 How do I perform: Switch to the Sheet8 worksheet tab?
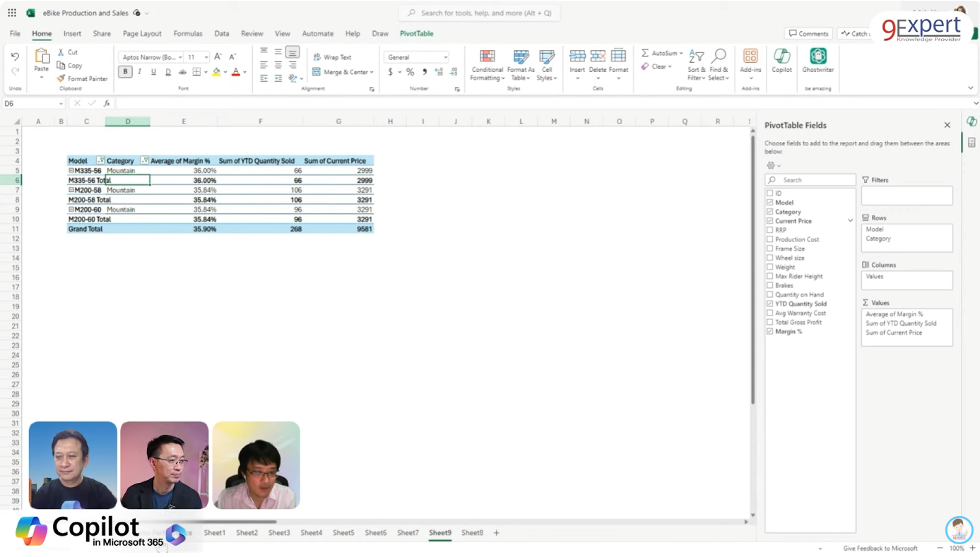[472, 533]
